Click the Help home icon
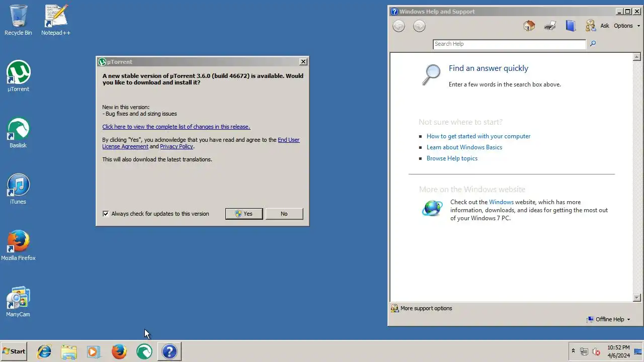The image size is (644, 362). (529, 26)
